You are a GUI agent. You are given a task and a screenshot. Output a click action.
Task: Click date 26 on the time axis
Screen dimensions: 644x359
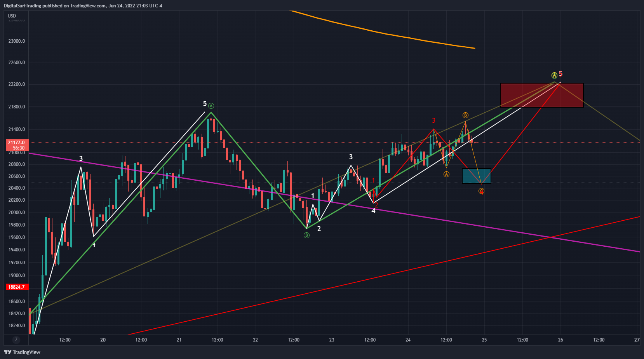pos(560,340)
